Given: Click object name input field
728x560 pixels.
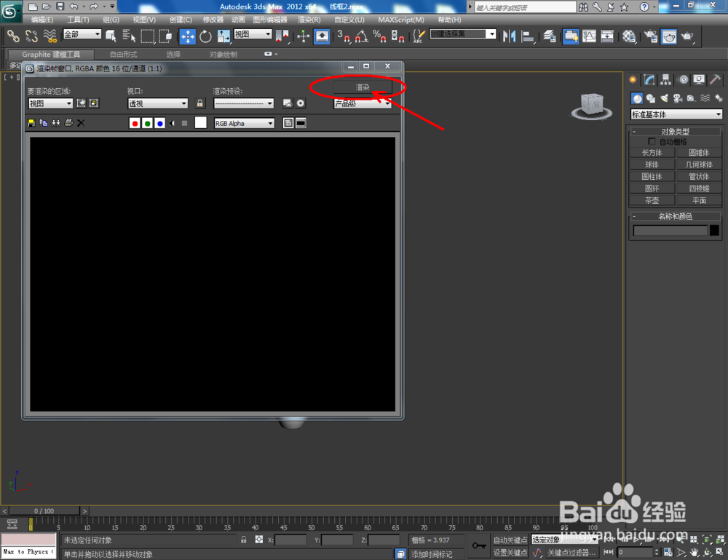Looking at the screenshot, I should (x=670, y=230).
